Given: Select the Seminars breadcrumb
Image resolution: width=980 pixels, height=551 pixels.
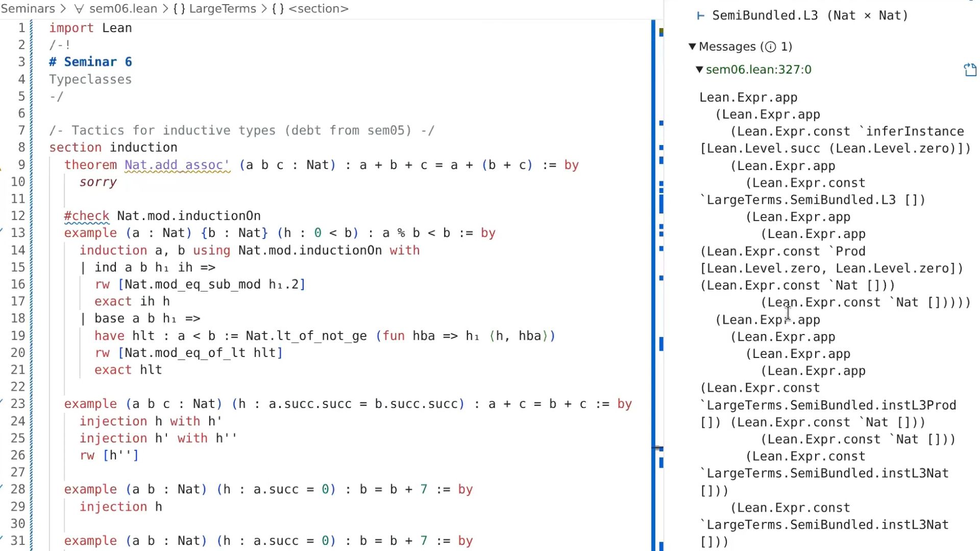Looking at the screenshot, I should pyautogui.click(x=28, y=9).
